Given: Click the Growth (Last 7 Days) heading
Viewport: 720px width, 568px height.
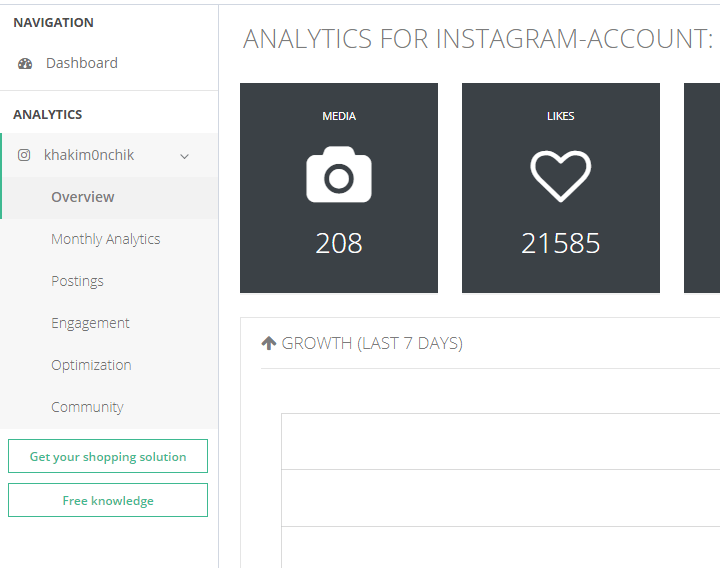Looking at the screenshot, I should (372, 343).
